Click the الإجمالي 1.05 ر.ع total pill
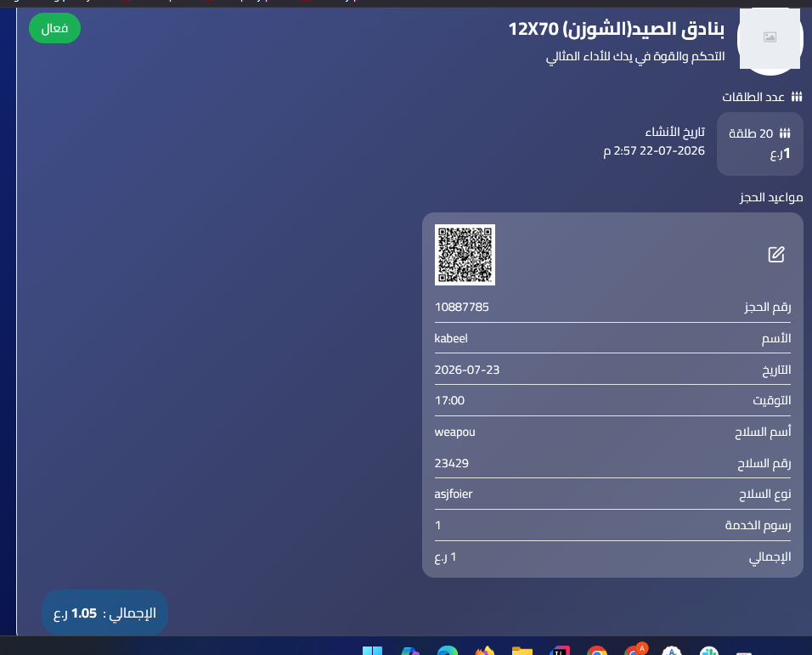Viewport: 812px width, 655px height. 104,613
